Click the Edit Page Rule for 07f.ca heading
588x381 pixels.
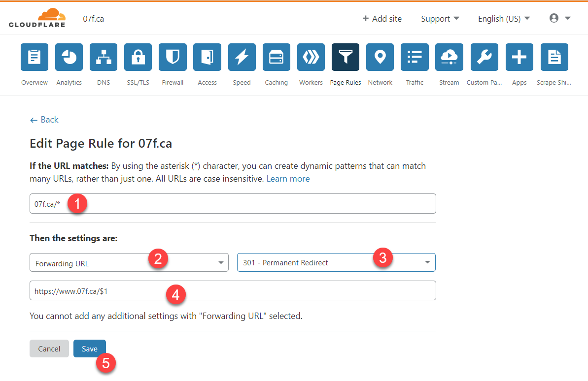click(101, 143)
